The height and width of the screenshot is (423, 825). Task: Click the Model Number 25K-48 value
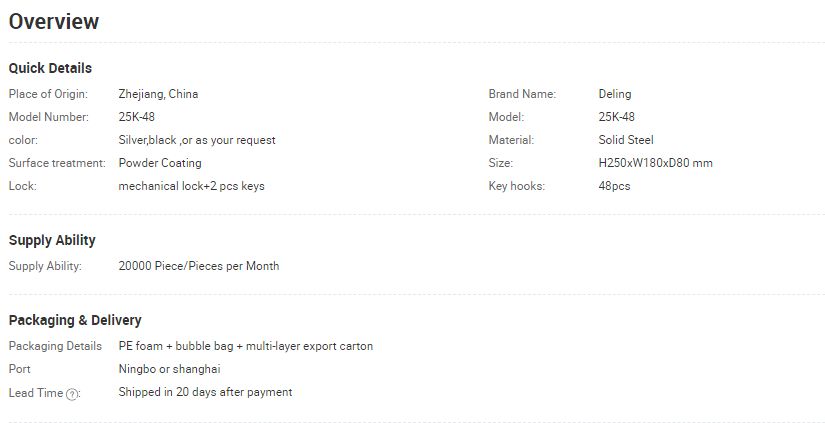136,117
